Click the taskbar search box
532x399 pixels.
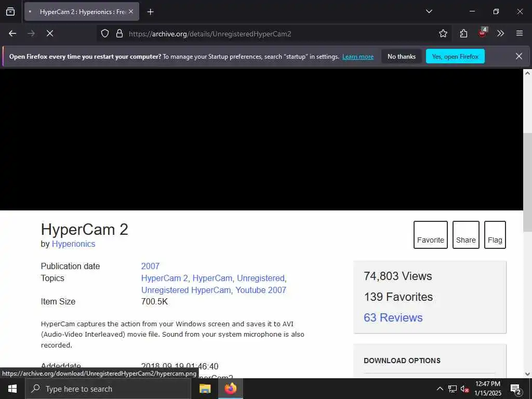(x=108, y=389)
